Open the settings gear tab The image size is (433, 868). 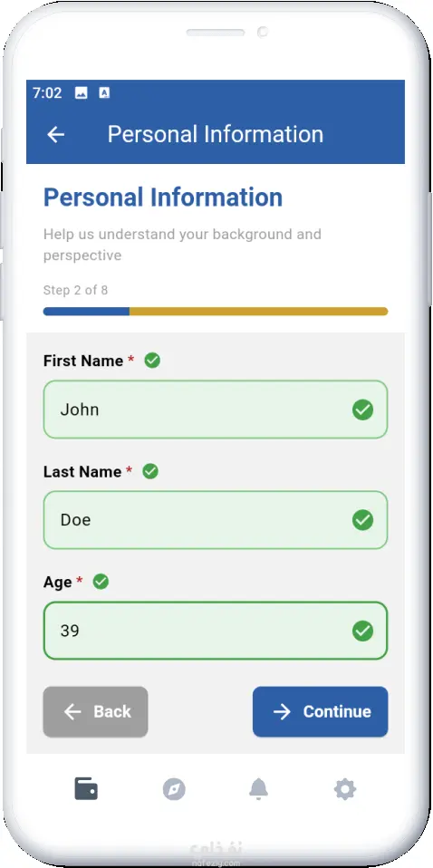pyautogui.click(x=344, y=789)
